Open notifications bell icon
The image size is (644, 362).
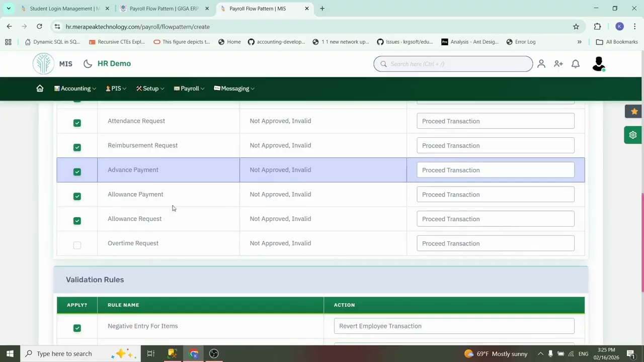[576, 64]
